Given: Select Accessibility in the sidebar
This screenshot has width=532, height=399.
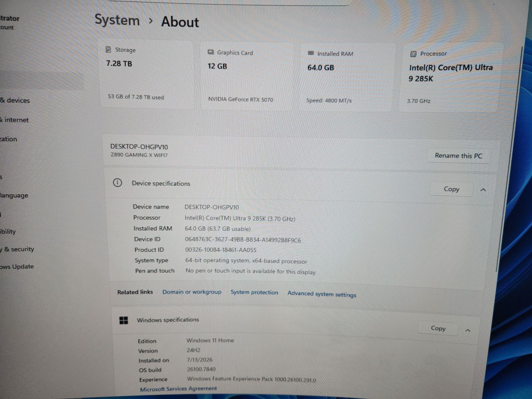Looking at the screenshot, I should tap(8, 231).
